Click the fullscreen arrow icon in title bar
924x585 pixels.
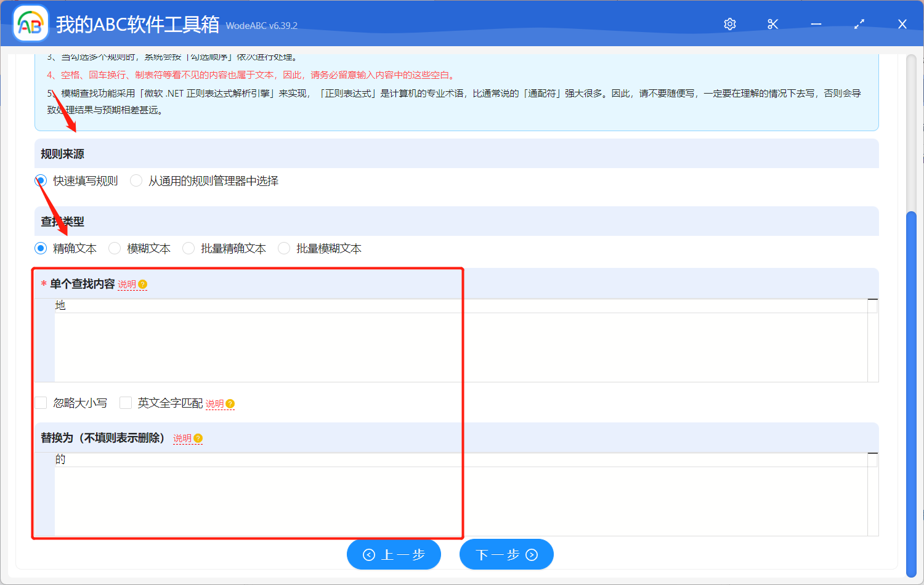click(x=859, y=24)
